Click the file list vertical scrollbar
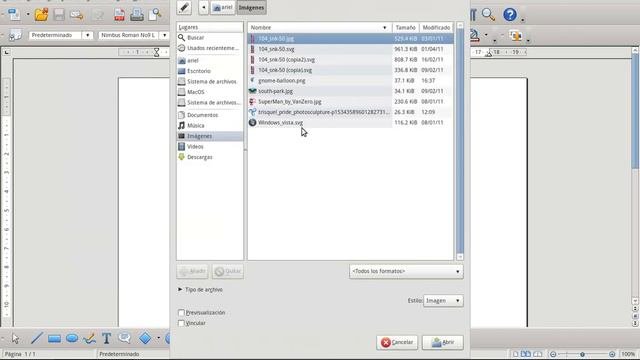The width and height of the screenshot is (640, 360). [460, 141]
